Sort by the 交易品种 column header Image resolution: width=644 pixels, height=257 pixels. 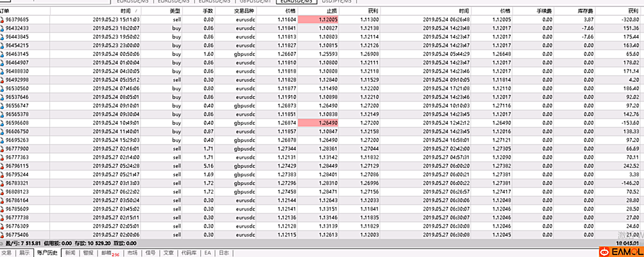[244, 11]
